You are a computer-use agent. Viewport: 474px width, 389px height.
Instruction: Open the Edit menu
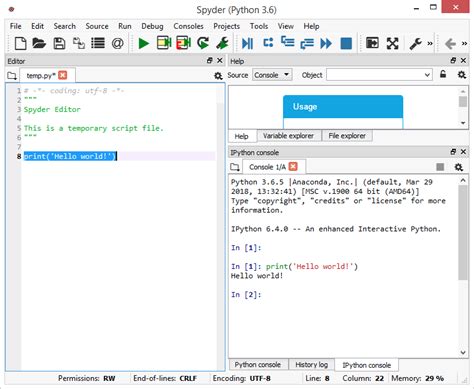37,26
